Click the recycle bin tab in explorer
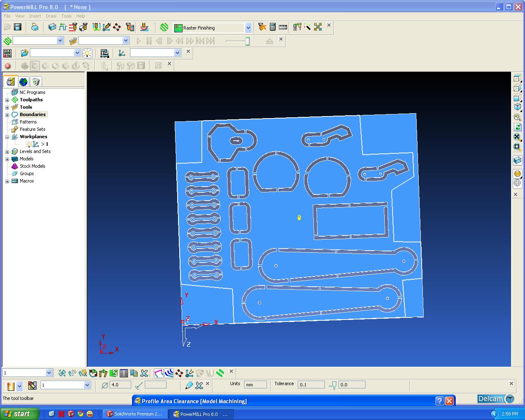Viewport: 525px width, 420px height. coord(36,82)
